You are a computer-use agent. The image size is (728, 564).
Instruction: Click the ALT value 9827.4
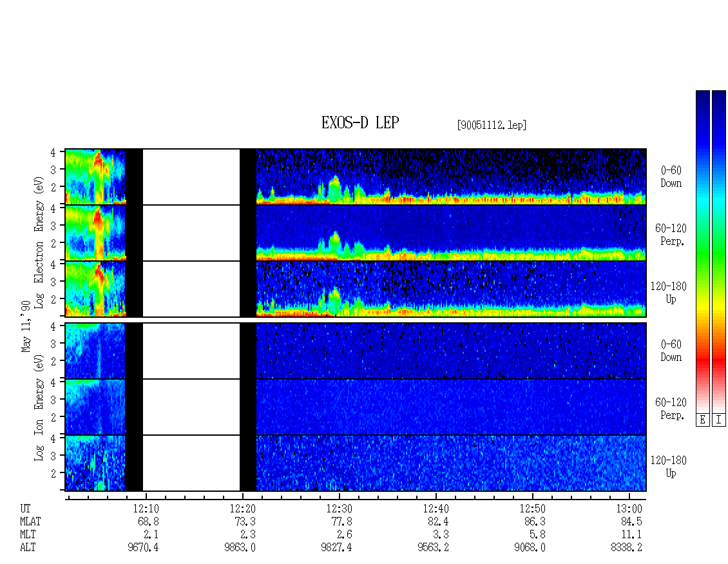336,548
